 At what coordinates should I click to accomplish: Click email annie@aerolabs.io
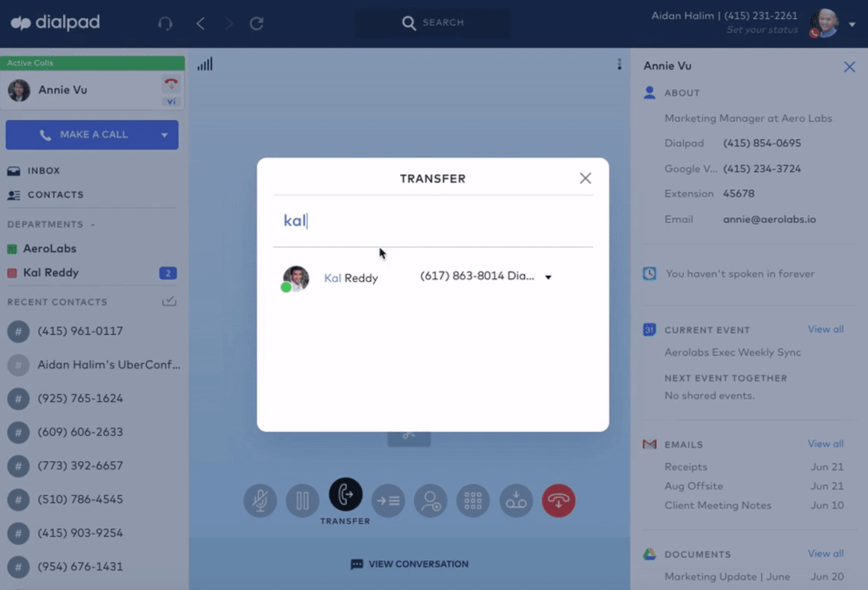click(x=769, y=219)
